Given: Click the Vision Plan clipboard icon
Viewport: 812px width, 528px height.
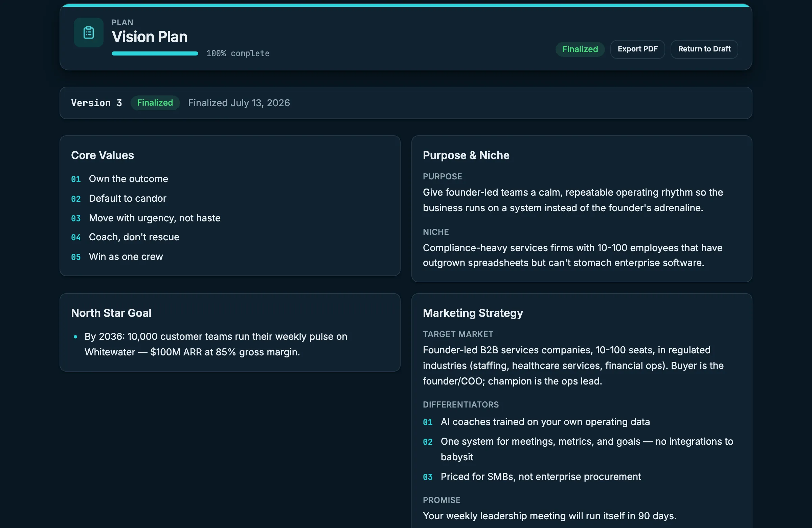Looking at the screenshot, I should click(x=88, y=32).
